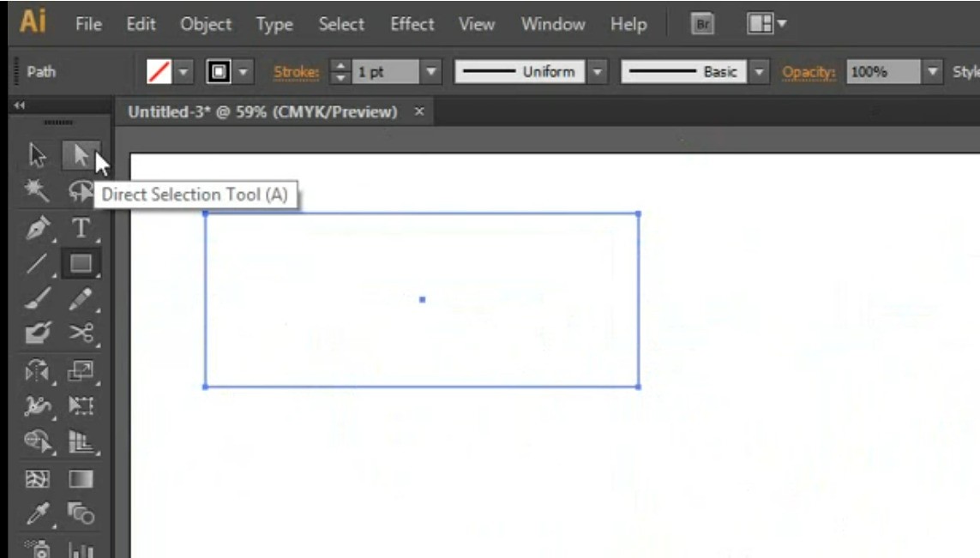This screenshot has height=558, width=980.
Task: Close the Untitled-3 document tab
Action: click(x=419, y=111)
